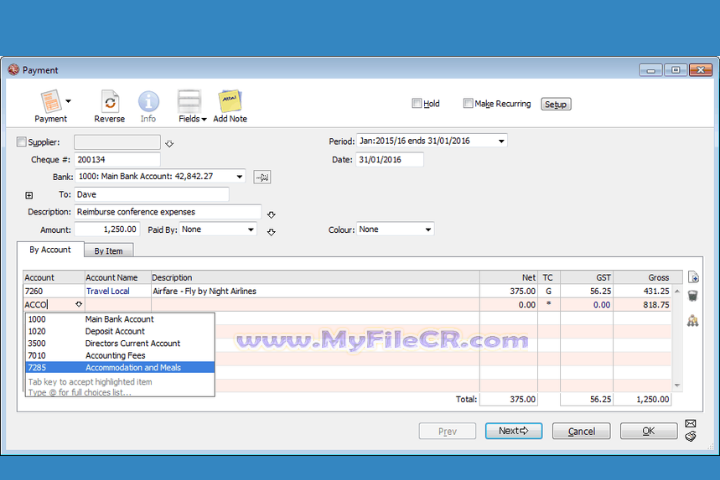720x480 pixels.
Task: Switch to the By Item tab
Action: (109, 251)
